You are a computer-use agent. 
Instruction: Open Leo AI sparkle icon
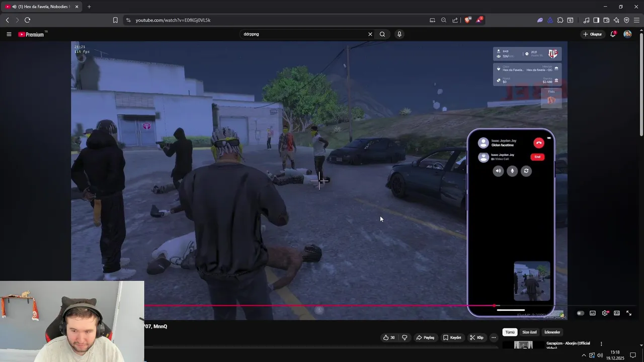pos(616,20)
